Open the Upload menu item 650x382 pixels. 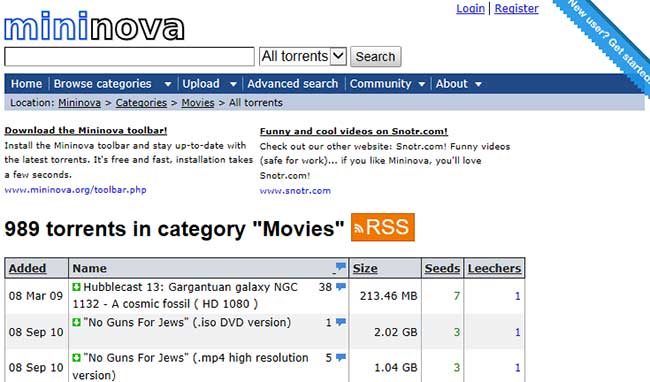[x=201, y=84]
